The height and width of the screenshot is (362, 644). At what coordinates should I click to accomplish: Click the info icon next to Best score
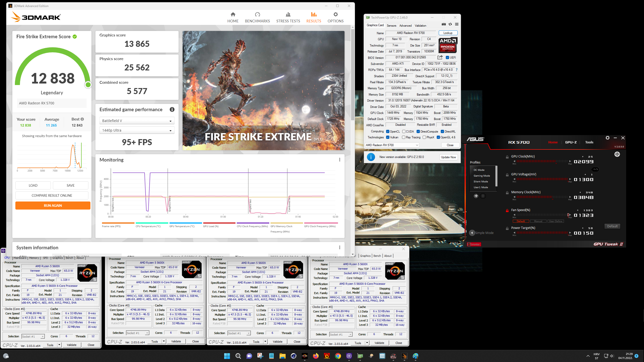[x=82, y=119]
